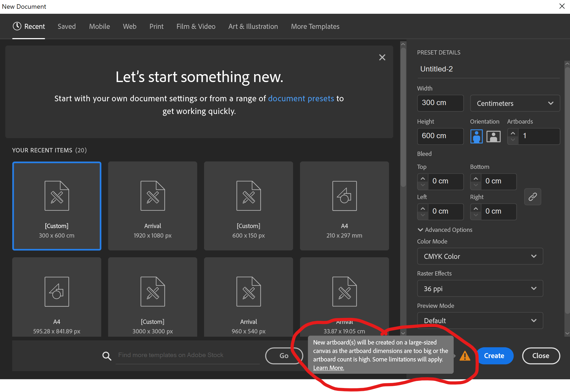570x392 pixels.
Task: Collapse the Advanced Options section
Action: pyautogui.click(x=420, y=229)
